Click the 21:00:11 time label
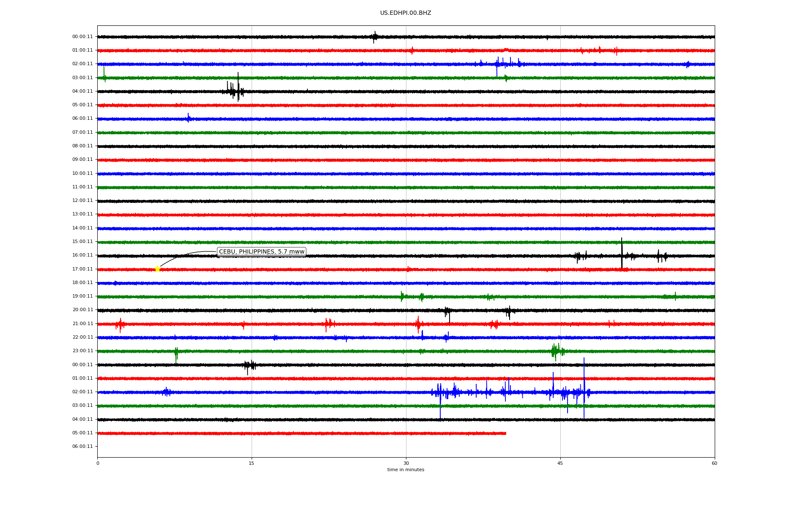The image size is (812, 508). pyautogui.click(x=82, y=324)
